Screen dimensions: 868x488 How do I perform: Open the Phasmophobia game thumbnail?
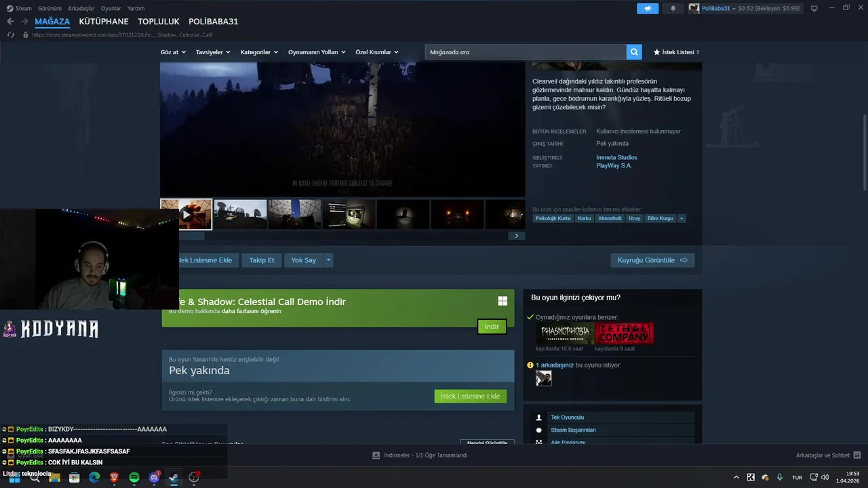[x=565, y=333]
